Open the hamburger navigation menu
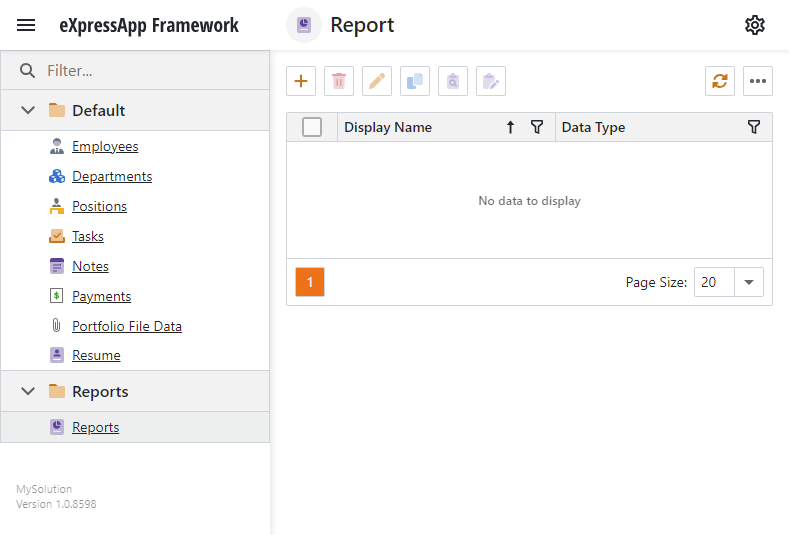 (26, 25)
